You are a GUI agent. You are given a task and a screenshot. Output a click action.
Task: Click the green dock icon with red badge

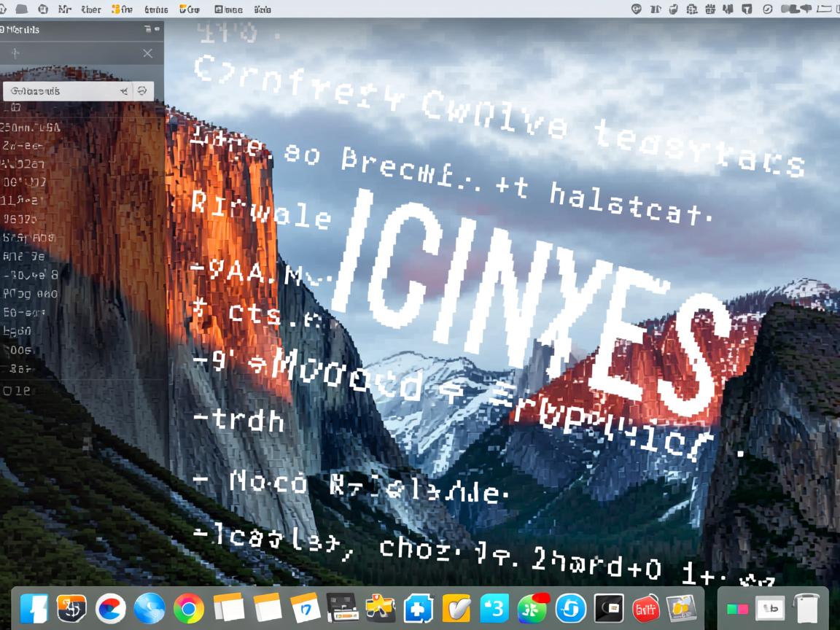coord(533,607)
